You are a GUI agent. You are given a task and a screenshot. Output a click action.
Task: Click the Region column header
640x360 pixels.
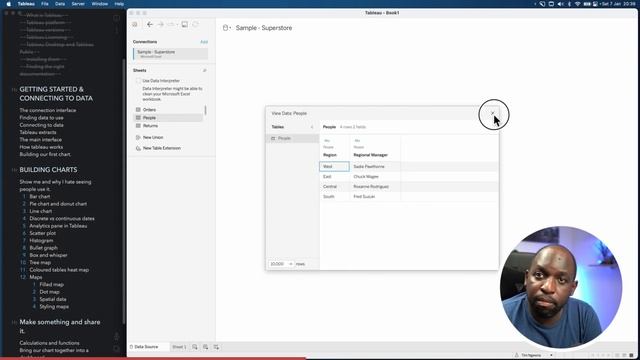[330, 155]
